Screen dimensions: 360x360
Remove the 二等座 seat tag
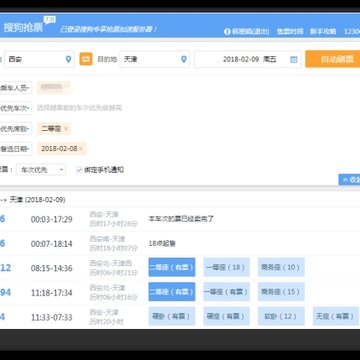66,129
